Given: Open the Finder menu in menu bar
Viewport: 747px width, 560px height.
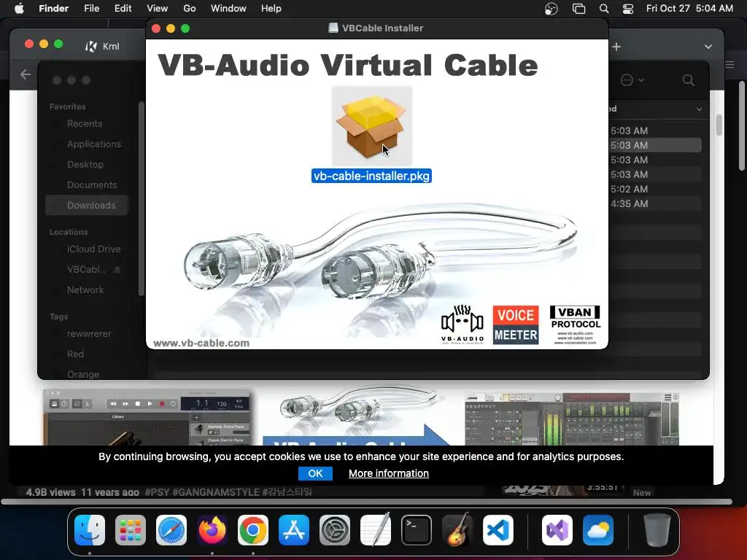Looking at the screenshot, I should 53,9.
